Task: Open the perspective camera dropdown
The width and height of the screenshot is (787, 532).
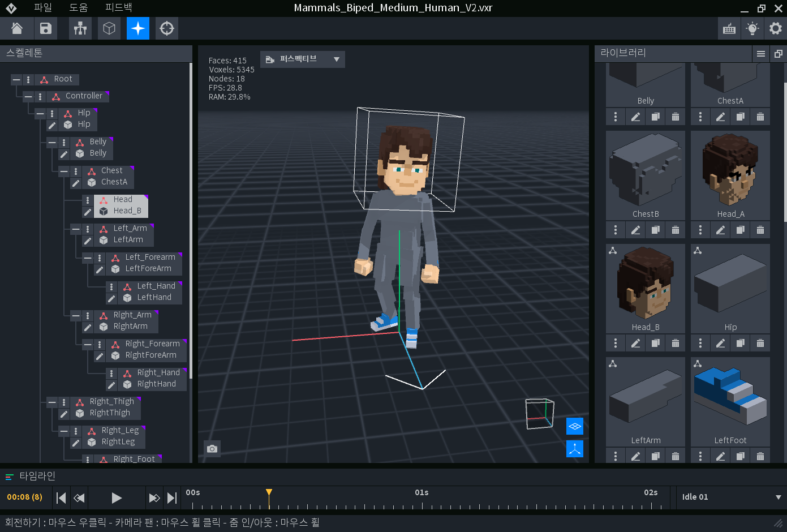Action: (x=303, y=59)
